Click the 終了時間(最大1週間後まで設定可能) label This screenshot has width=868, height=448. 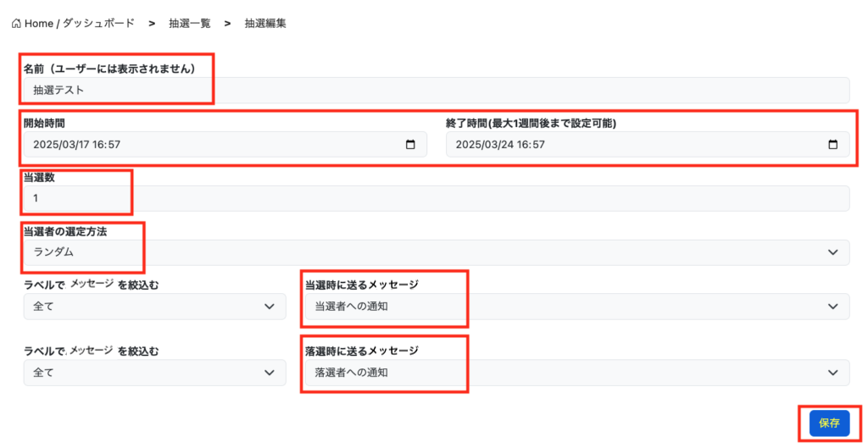click(x=531, y=123)
